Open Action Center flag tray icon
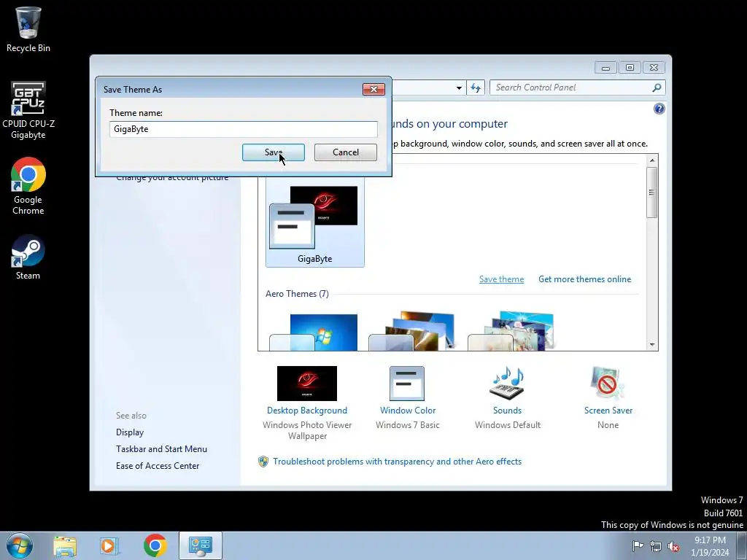Image resolution: width=747 pixels, height=560 pixels. (638, 546)
